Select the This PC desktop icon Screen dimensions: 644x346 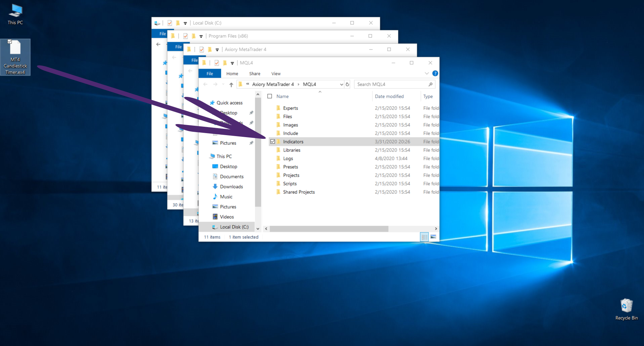15,14
